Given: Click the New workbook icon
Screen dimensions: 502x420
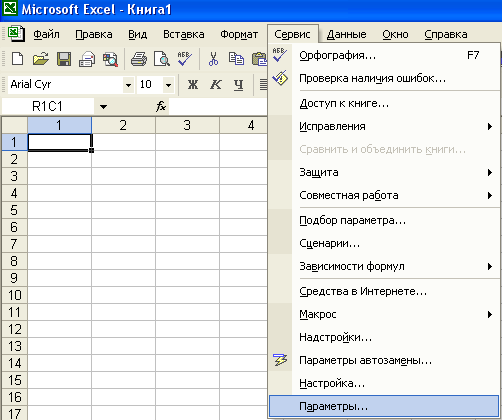Looking at the screenshot, I should (17, 59).
